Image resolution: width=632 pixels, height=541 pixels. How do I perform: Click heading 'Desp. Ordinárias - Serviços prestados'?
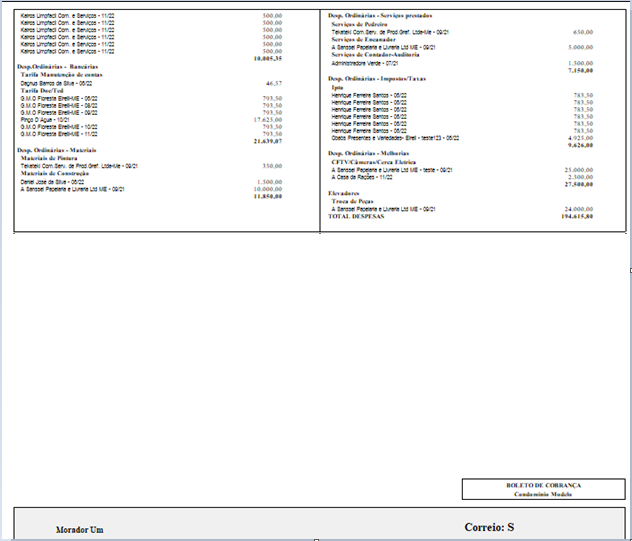point(380,16)
